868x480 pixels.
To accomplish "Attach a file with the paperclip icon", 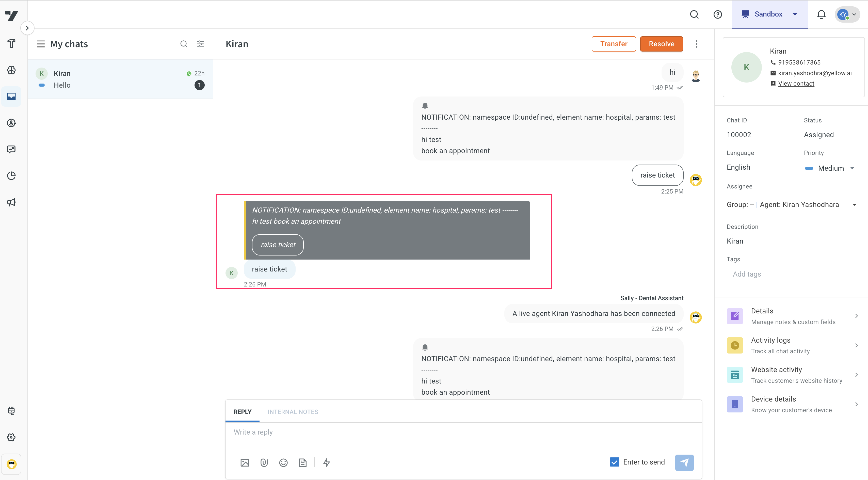I will (x=264, y=462).
